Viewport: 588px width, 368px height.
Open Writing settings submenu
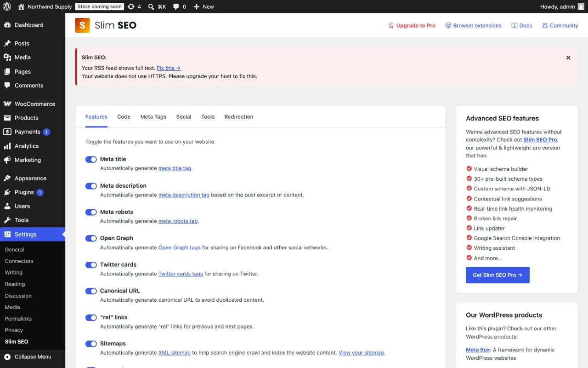(33, 272)
